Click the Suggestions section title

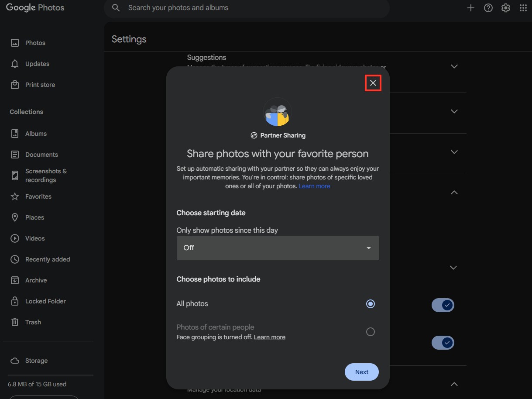pos(206,57)
